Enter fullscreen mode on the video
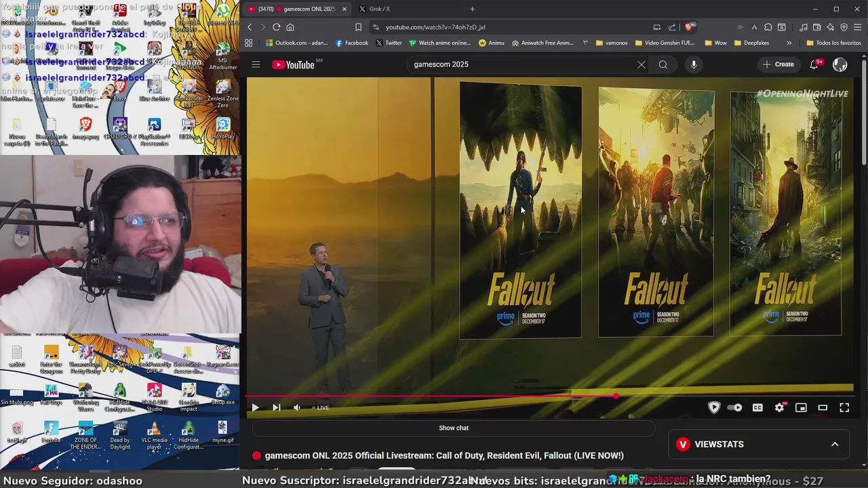This screenshot has height=488, width=868. [x=844, y=407]
